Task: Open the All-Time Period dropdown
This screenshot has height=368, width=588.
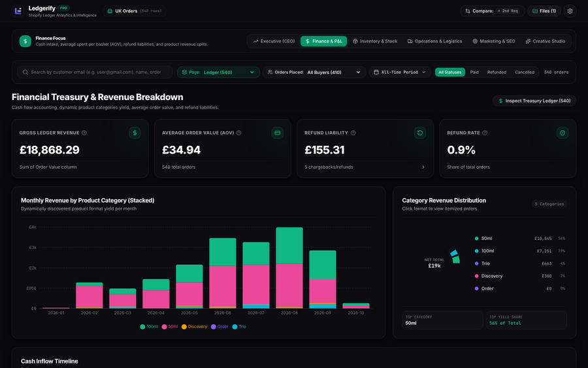Action: pyautogui.click(x=400, y=72)
